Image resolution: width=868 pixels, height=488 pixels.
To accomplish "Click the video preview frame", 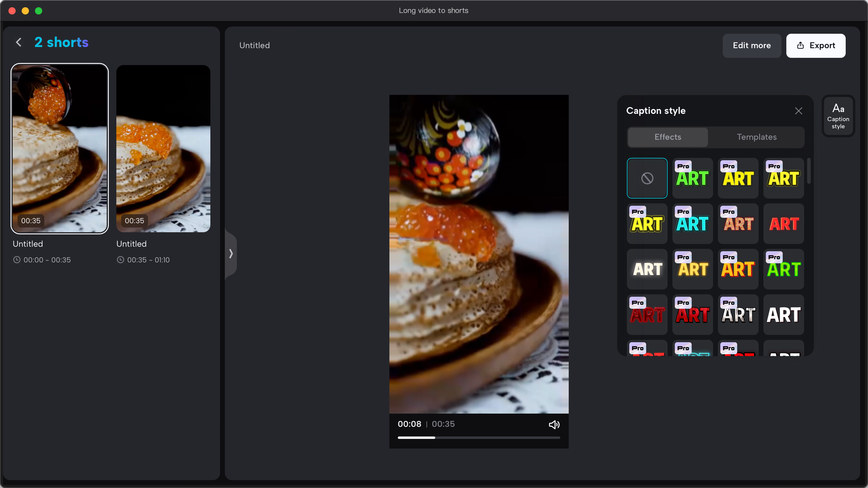I will [479, 254].
